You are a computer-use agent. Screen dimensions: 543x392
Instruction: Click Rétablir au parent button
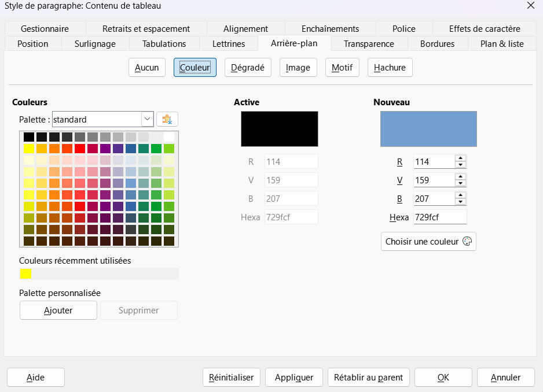pyautogui.click(x=368, y=377)
